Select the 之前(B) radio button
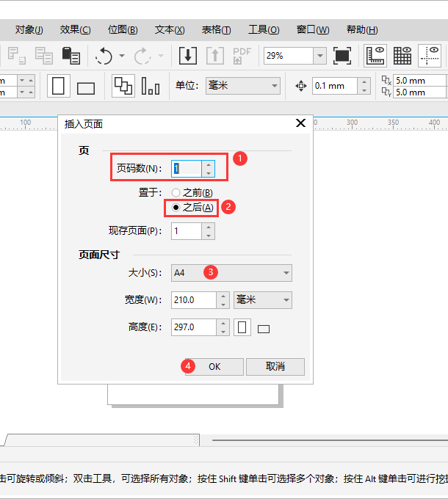The height and width of the screenshot is (499, 448). click(176, 192)
